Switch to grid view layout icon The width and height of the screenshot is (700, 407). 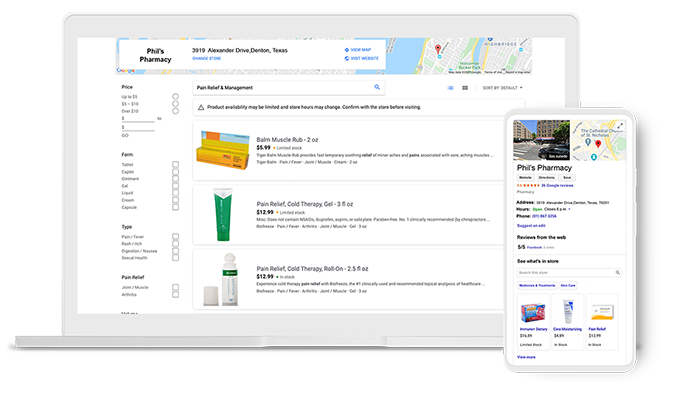465,88
